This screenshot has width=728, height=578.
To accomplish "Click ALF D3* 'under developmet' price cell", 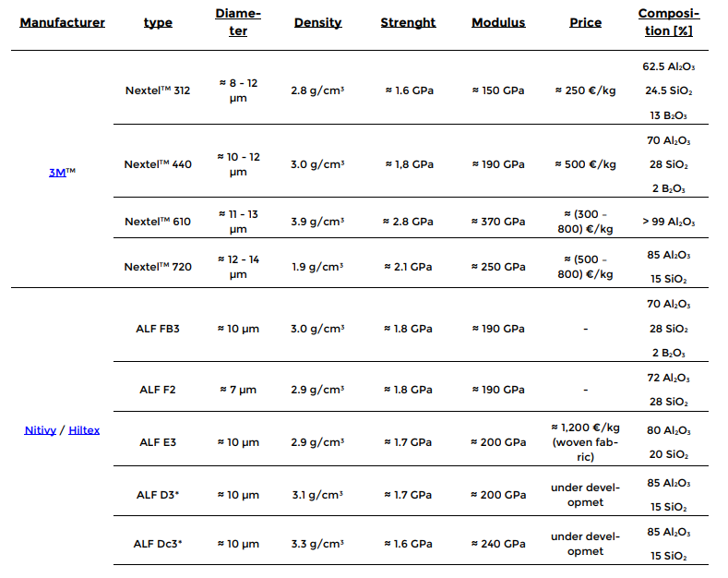I will (586, 495).
